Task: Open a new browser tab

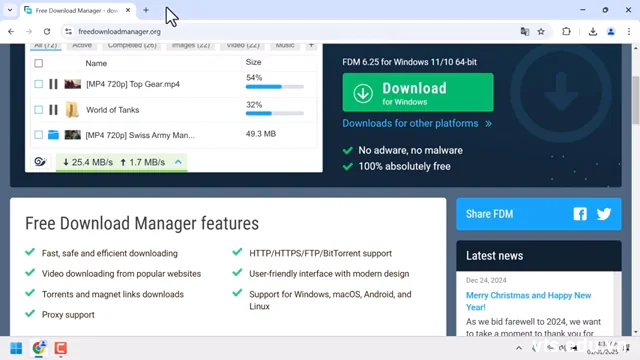Action: point(146,10)
